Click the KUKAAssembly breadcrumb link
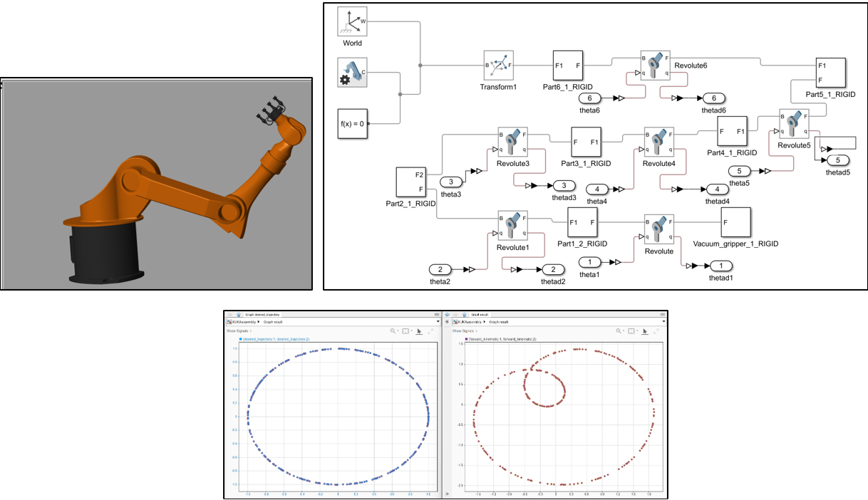This screenshot has width=868, height=500. click(x=246, y=321)
